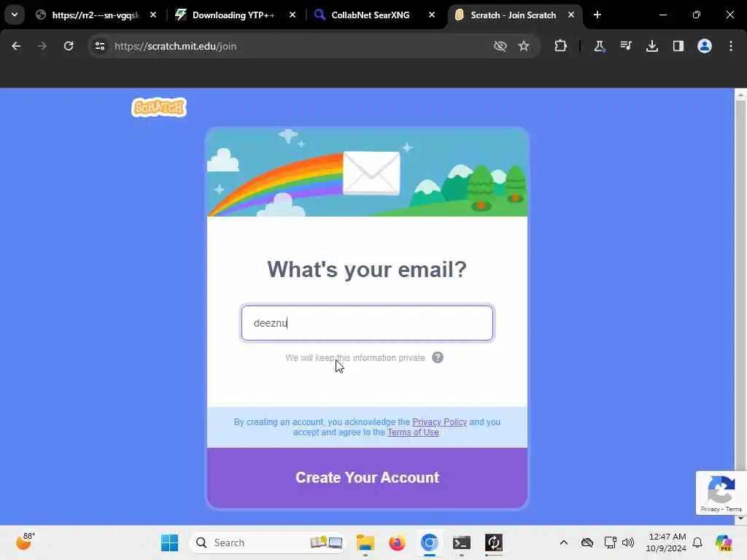
Task: Click the email input field
Action: pos(367,323)
